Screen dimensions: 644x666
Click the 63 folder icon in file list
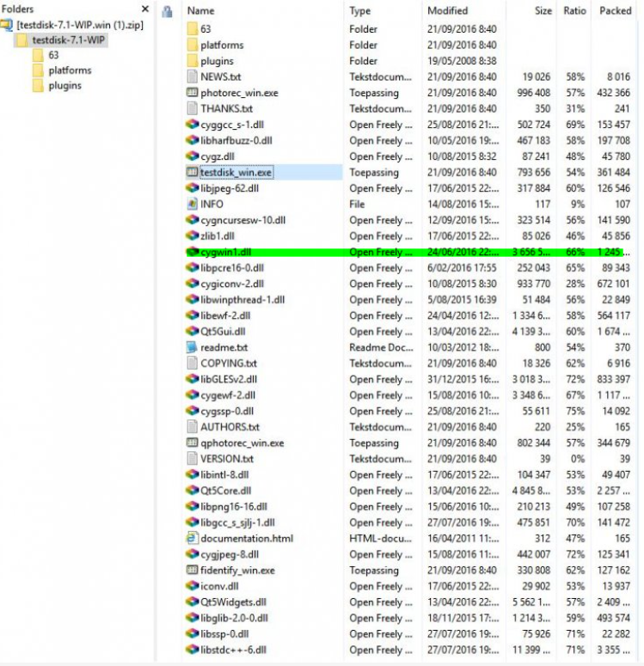(x=192, y=29)
